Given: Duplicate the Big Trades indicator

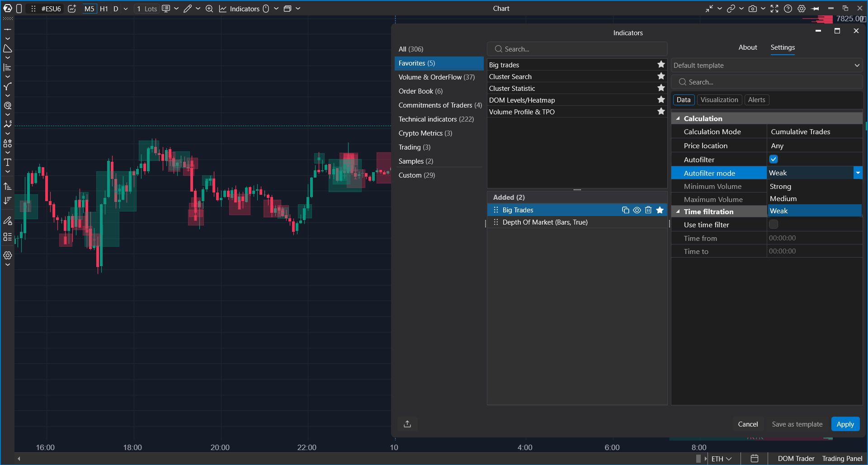Looking at the screenshot, I should [x=626, y=210].
